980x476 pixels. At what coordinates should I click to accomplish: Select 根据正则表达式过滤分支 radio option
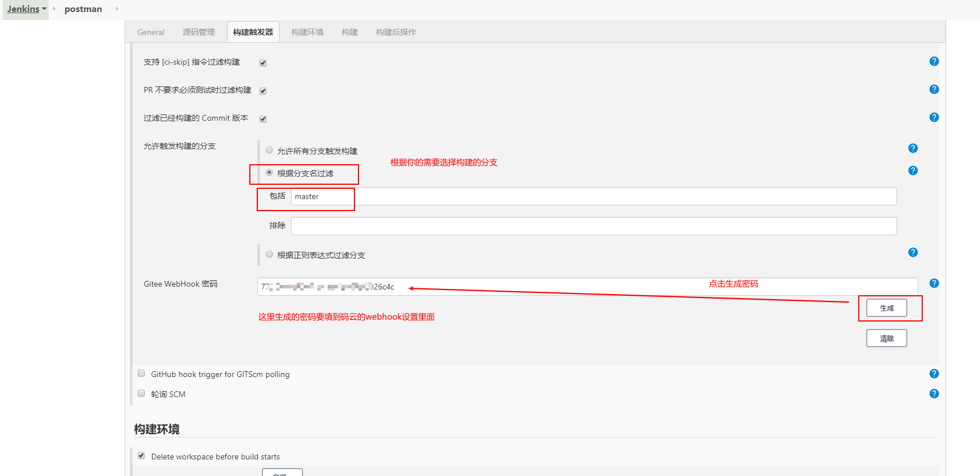click(x=269, y=255)
